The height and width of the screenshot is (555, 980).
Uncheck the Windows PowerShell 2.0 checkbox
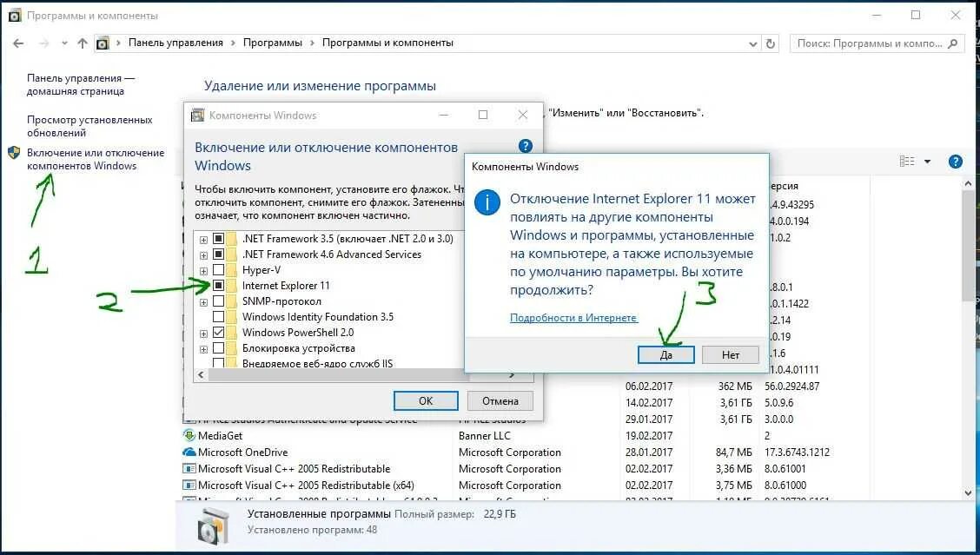point(218,333)
